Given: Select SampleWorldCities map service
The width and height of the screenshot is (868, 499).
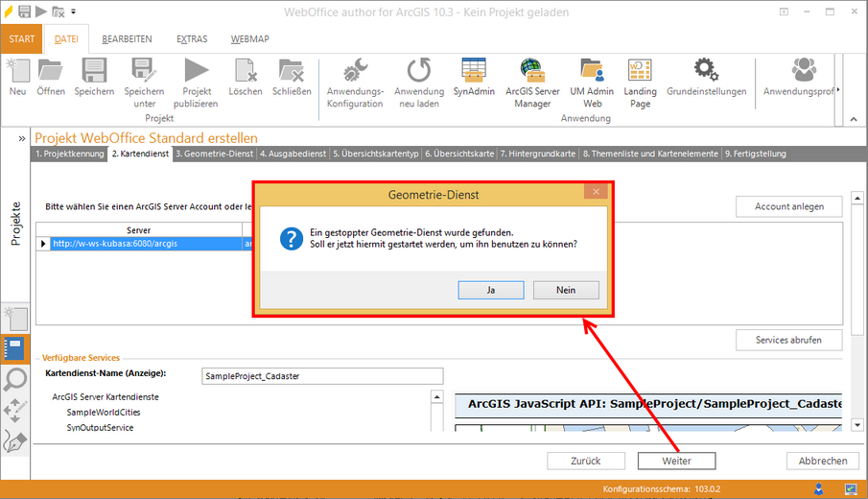Looking at the screenshot, I should pyautogui.click(x=103, y=412).
